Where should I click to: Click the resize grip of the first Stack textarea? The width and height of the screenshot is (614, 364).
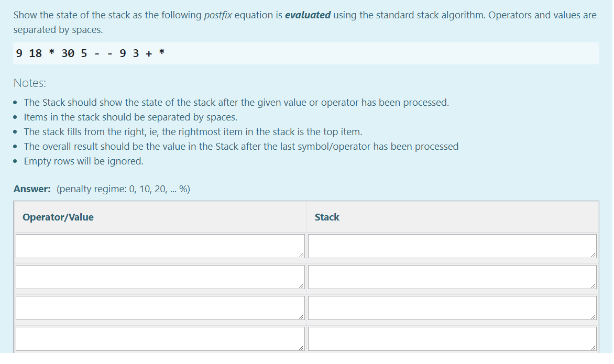[x=593, y=255]
